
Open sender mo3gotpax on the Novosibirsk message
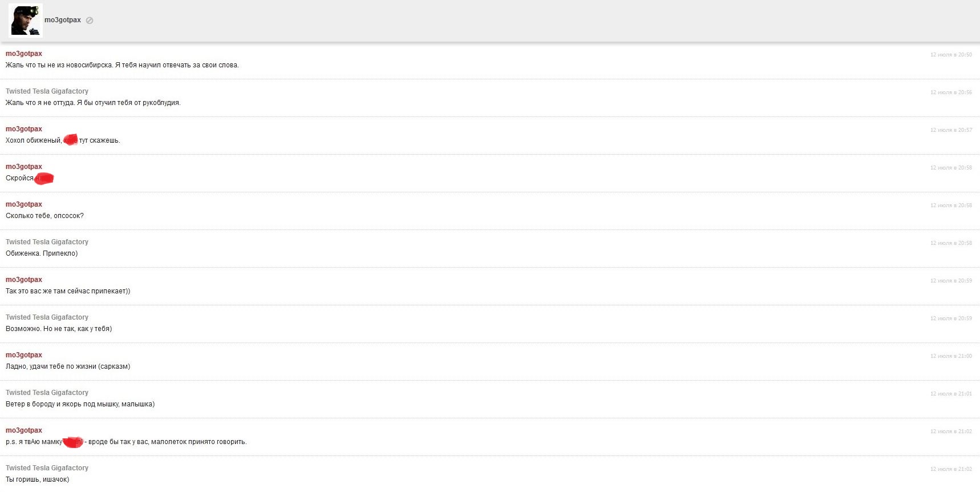point(24,54)
